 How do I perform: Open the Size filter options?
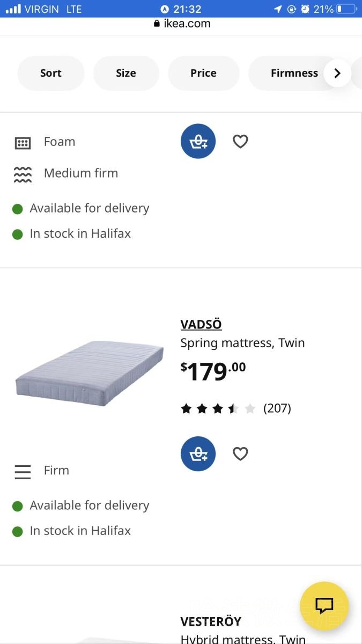(126, 73)
